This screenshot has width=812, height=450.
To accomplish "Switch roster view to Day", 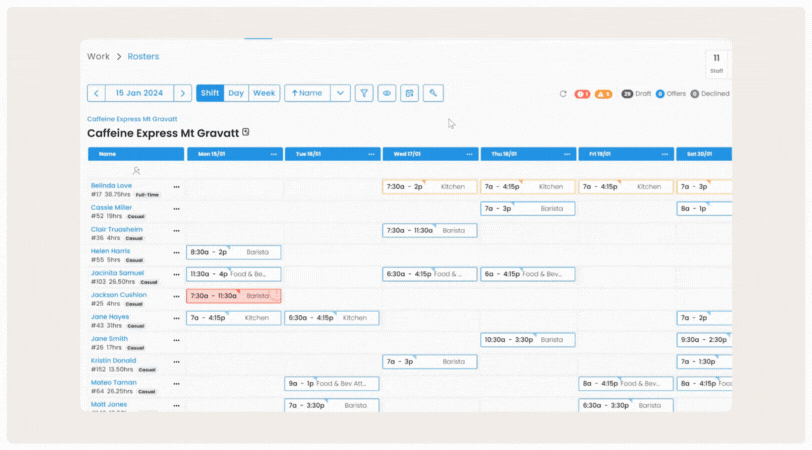I will (x=236, y=93).
